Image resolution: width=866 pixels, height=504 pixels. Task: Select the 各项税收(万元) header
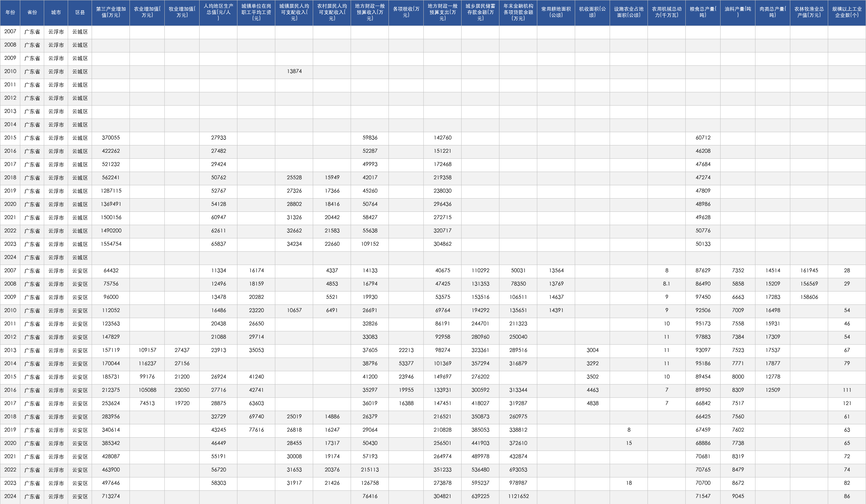[x=406, y=12]
